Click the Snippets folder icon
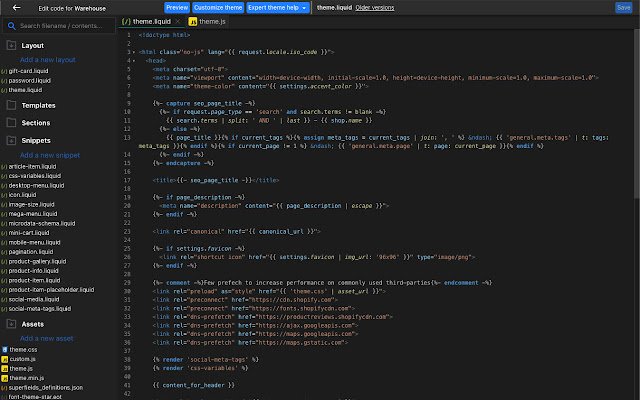Screen dimensions: 640x400 pyautogui.click(x=11, y=140)
